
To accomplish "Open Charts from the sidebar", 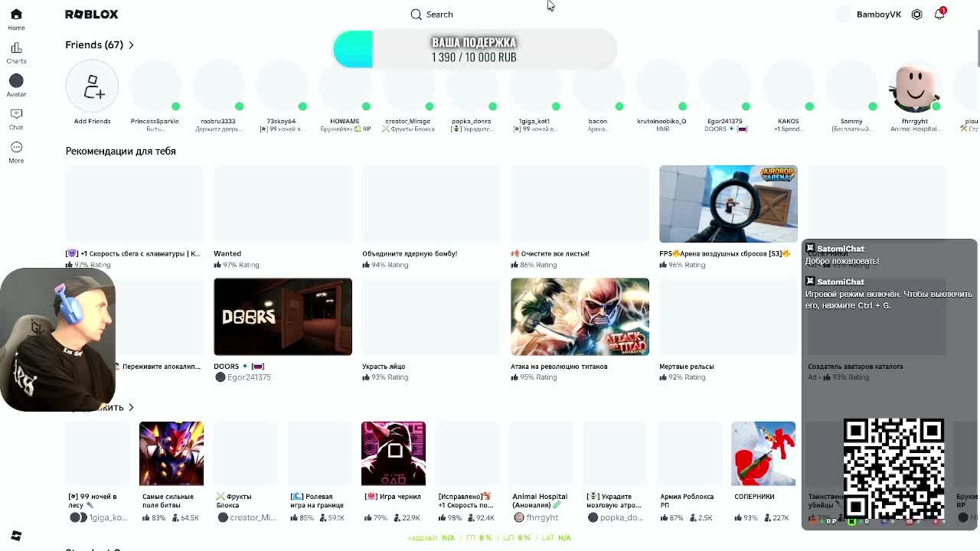I will click(16, 53).
